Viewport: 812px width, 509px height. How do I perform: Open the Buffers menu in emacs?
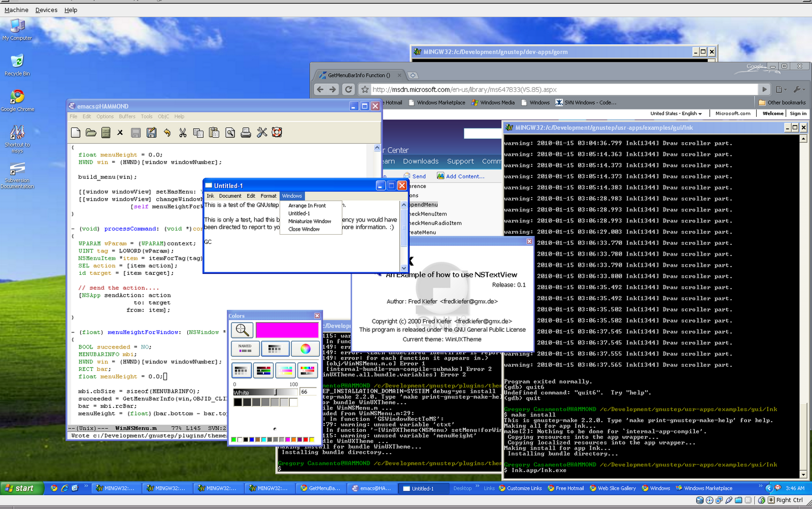[127, 116]
